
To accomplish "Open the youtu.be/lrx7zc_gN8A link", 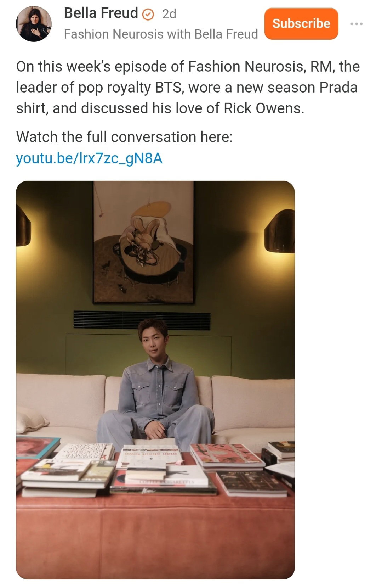I will tap(89, 158).
